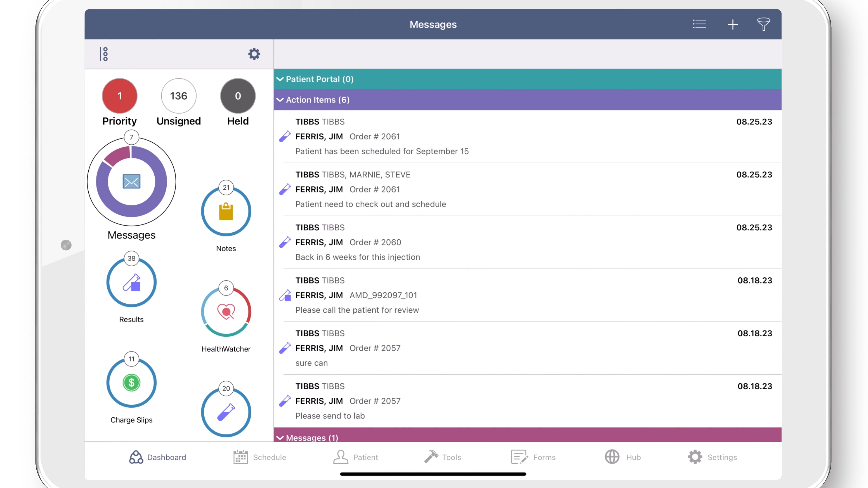This screenshot has width=868, height=488.
Task: Collapse the Messages (1) section
Action: point(528,435)
